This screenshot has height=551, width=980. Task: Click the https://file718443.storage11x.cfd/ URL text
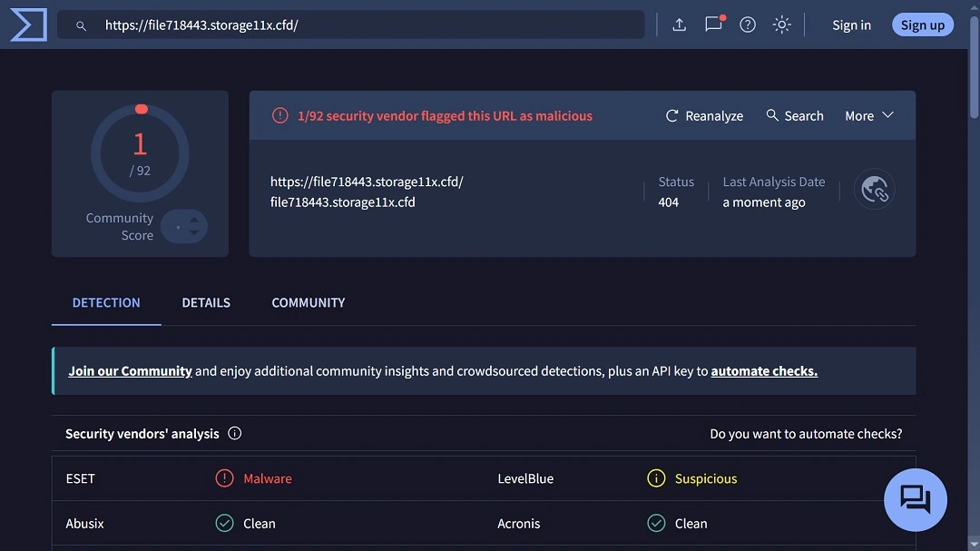point(367,182)
